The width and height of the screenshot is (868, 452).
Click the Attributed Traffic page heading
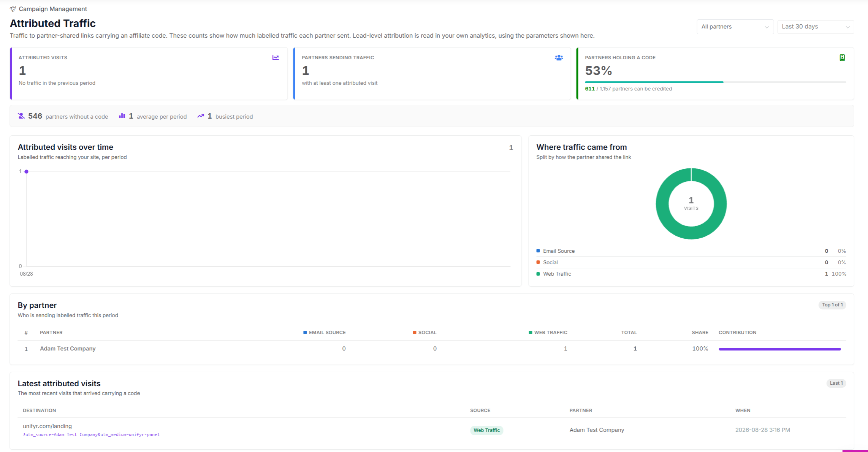tap(52, 23)
